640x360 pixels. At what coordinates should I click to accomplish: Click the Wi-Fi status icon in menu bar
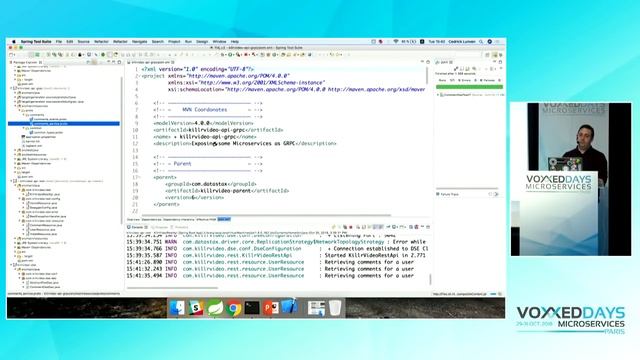(x=396, y=42)
